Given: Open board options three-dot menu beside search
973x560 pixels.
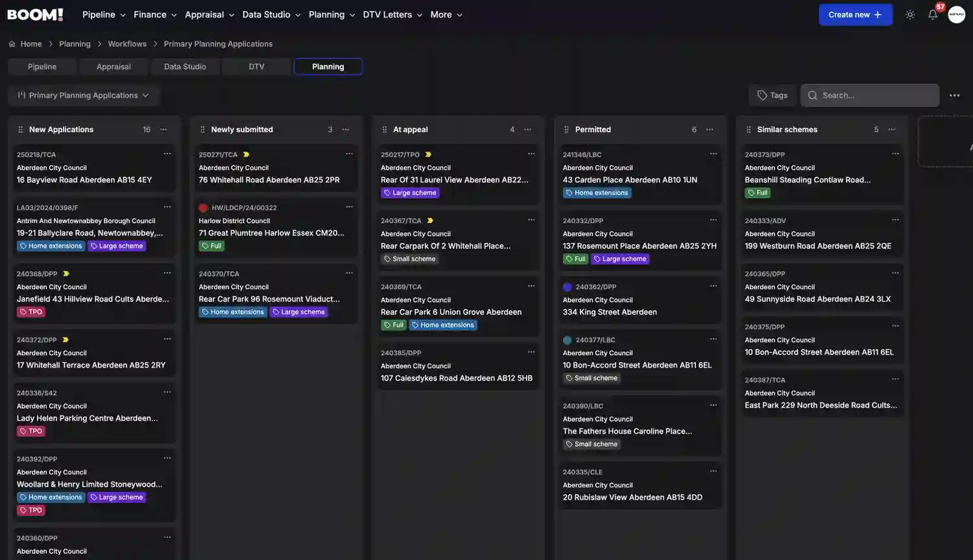Looking at the screenshot, I should (954, 95).
